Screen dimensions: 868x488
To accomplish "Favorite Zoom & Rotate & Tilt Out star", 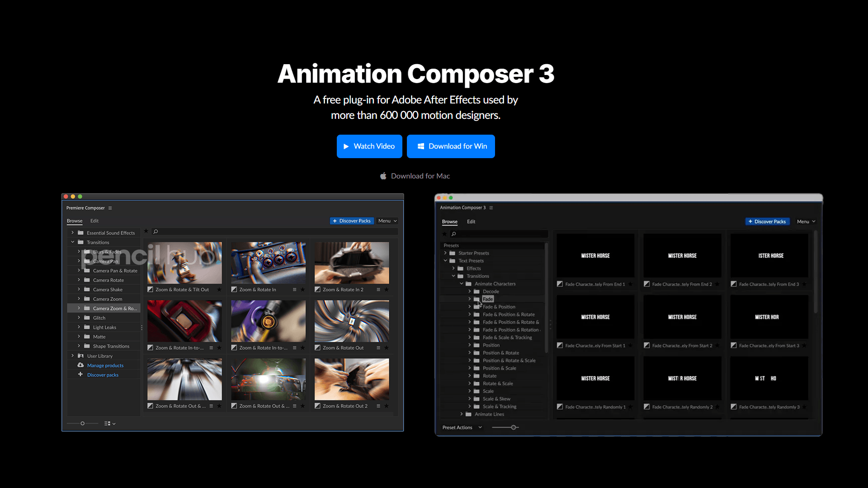I will click(x=219, y=290).
